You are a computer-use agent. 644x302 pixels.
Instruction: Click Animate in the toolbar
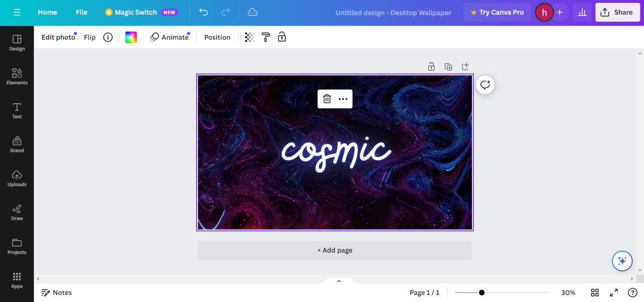pos(170,37)
